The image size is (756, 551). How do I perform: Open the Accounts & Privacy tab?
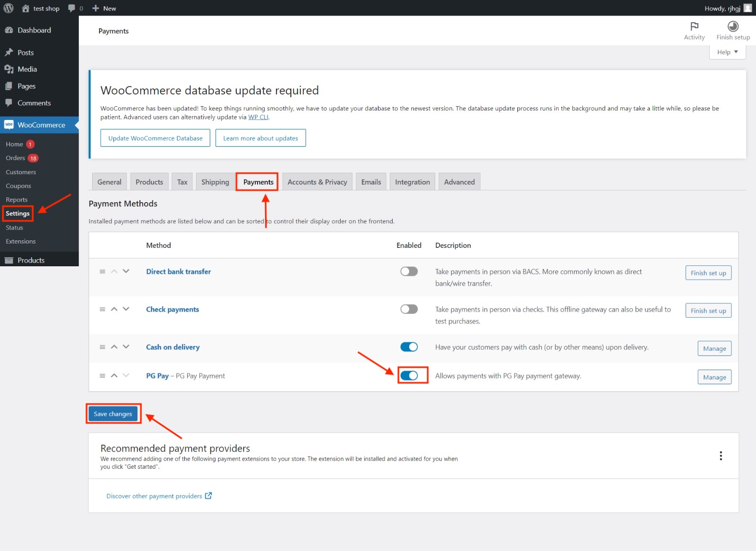pos(317,182)
